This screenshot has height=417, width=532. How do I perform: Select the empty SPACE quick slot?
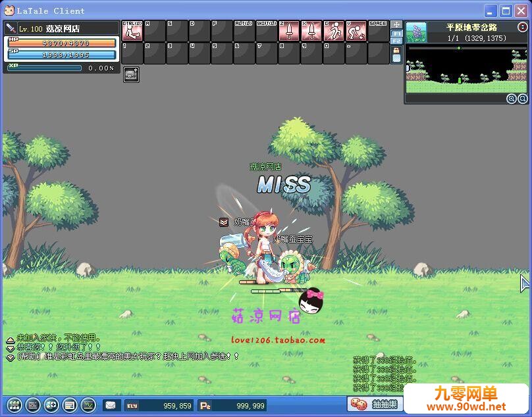[379, 31]
